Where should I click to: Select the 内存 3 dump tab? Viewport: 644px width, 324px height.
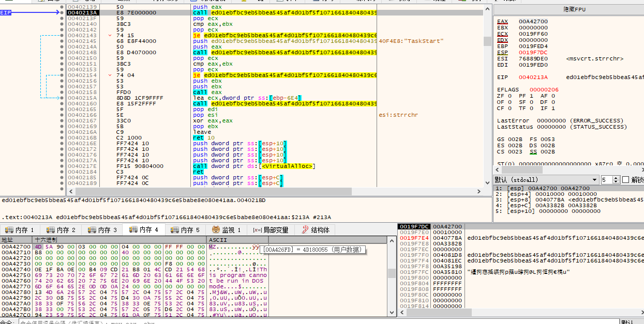pyautogui.click(x=102, y=230)
